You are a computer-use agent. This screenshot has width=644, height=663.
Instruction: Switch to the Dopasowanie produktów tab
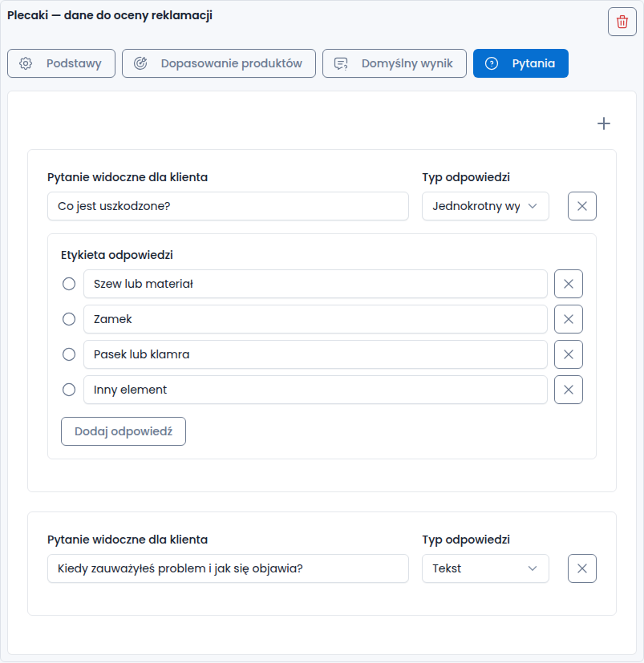pos(219,63)
